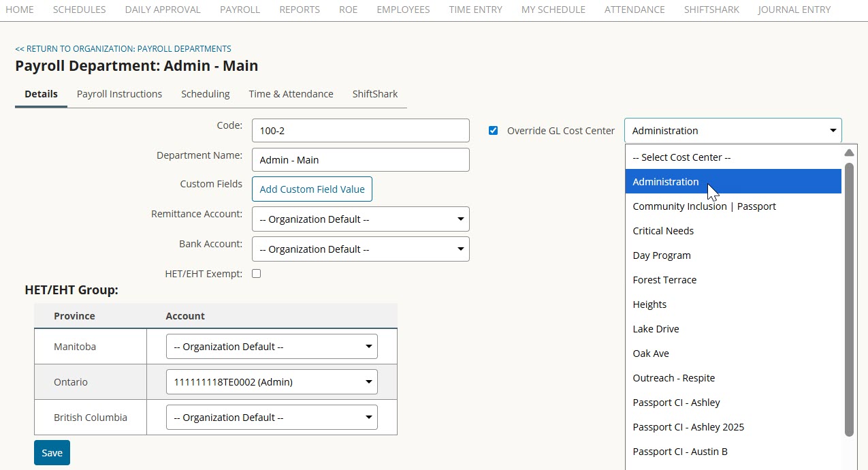Click the dropdown list scroll-up arrow
The width and height of the screenshot is (868, 470).
pos(849,153)
